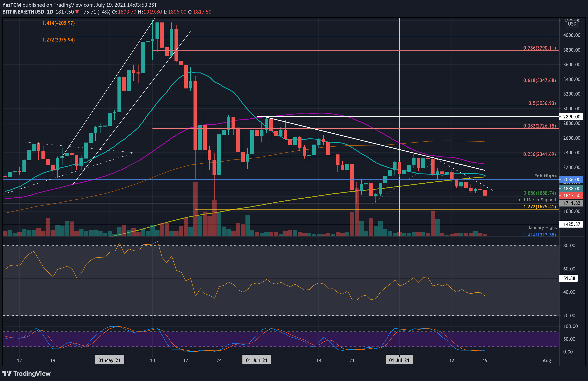Click the latest red candle at 1817.50
Screen dimensions: 588x381
coord(485,193)
